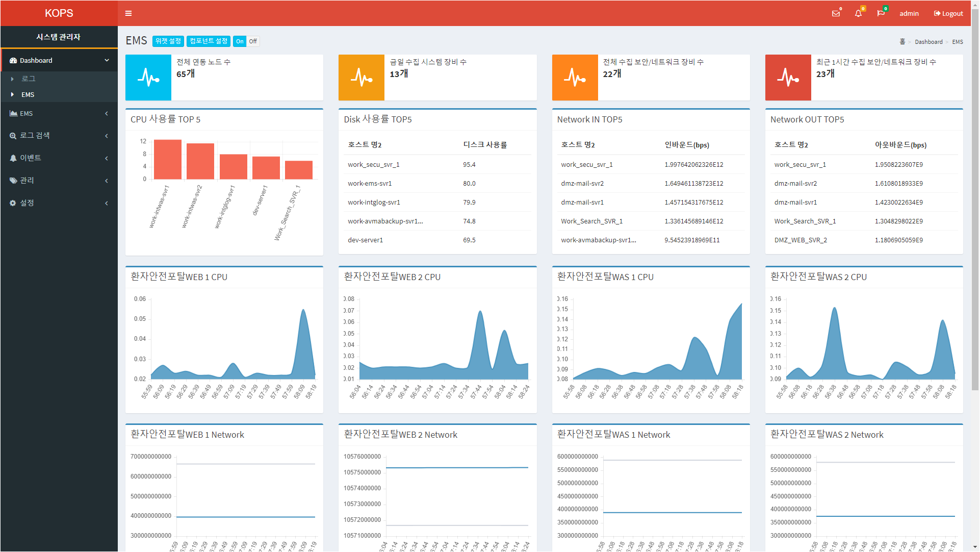The width and height of the screenshot is (980, 552).
Task: Switch the EMS toggle to On
Action: coord(240,41)
